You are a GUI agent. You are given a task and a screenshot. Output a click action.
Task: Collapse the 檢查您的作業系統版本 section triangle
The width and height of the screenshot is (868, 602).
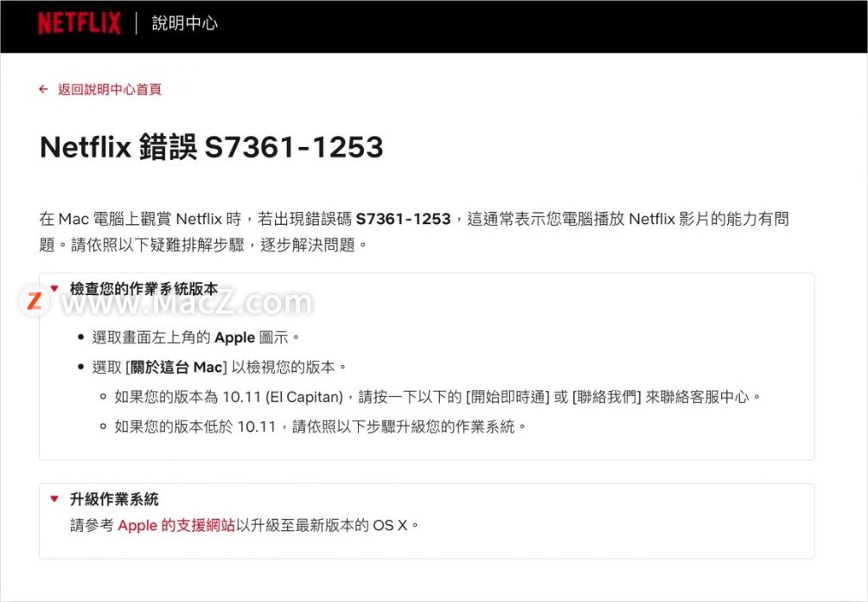54,288
